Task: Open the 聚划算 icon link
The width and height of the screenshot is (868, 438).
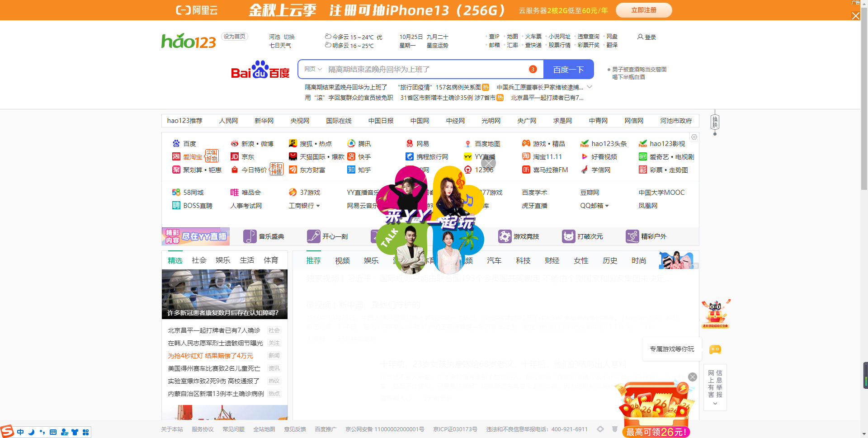Action: pyautogui.click(x=176, y=170)
